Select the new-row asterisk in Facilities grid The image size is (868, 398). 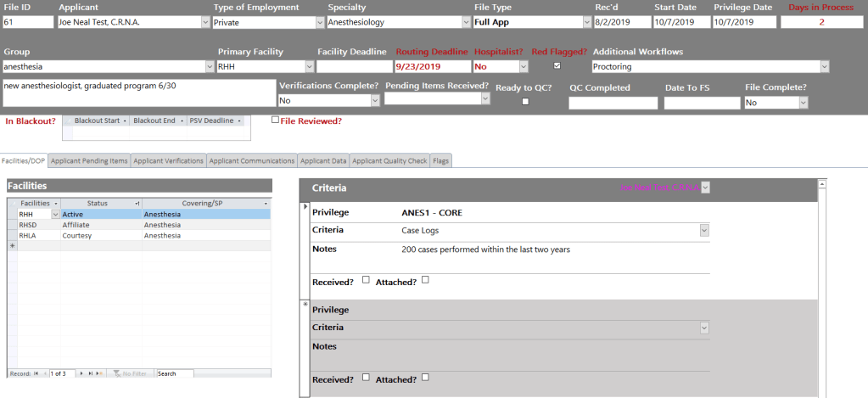coord(12,245)
